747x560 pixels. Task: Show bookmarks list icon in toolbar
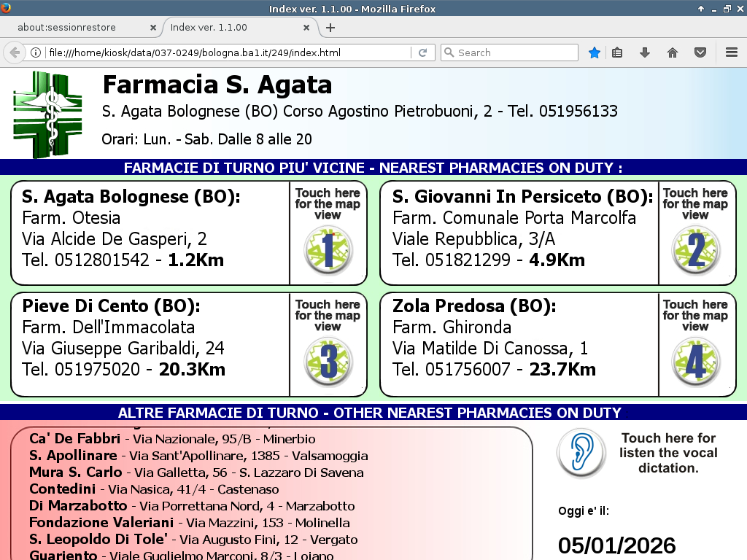[617, 52]
